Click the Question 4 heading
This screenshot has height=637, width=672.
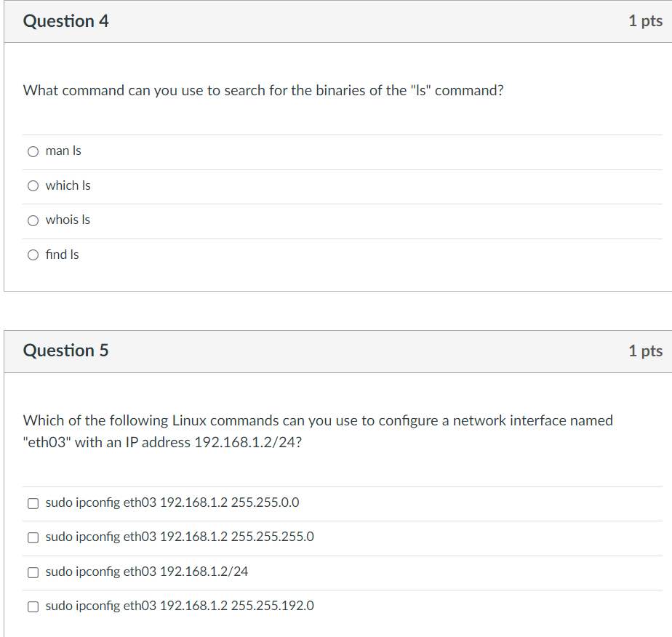pos(66,21)
